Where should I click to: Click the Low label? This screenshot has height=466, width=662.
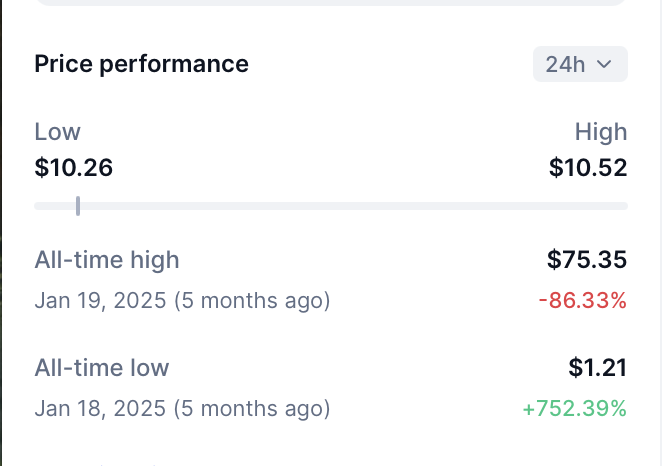(x=57, y=132)
